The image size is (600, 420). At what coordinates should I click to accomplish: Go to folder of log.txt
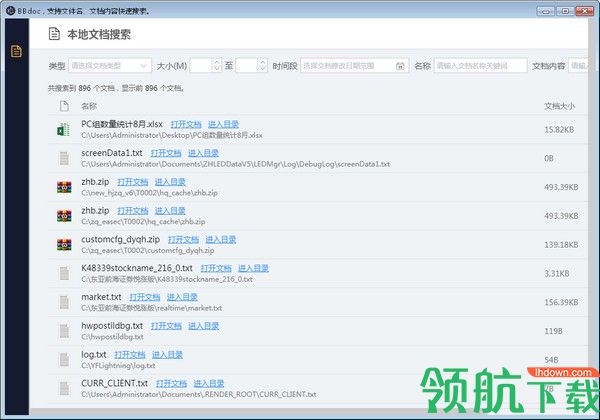167,355
